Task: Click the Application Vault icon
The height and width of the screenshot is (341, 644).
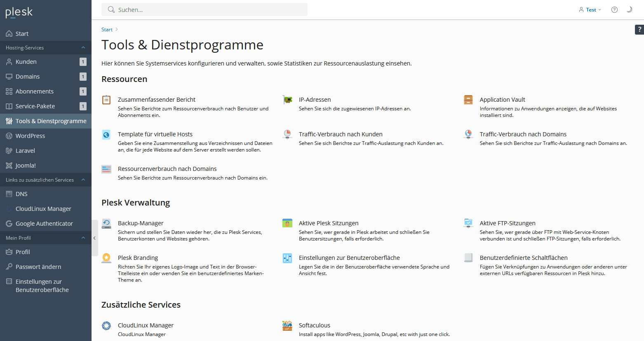Action: point(468,100)
